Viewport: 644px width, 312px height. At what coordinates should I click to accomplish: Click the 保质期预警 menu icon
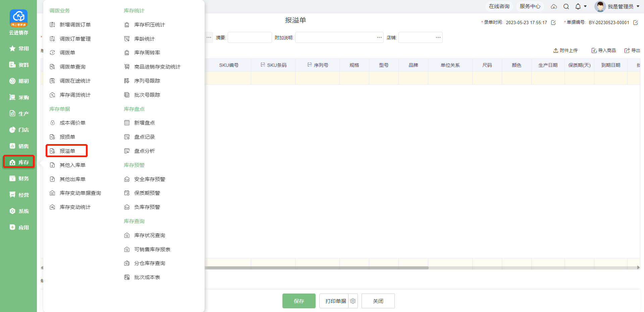click(x=127, y=193)
